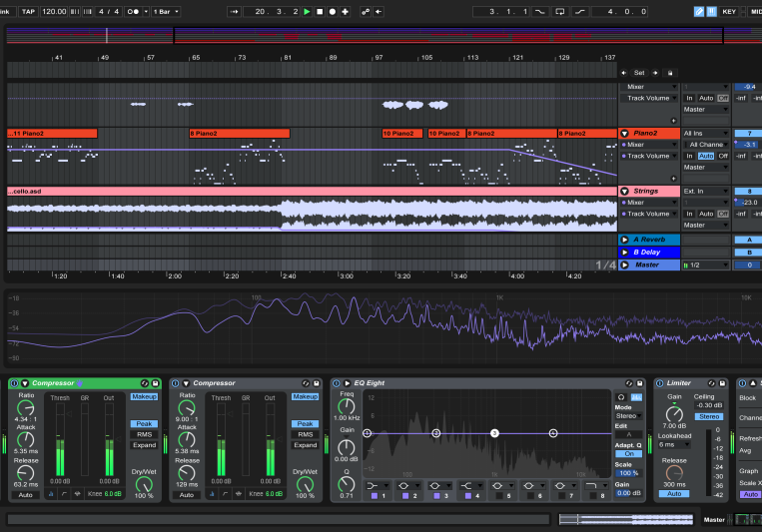Select the 8 Piano2 clip at bar 65
Viewport: 762px width, 532px height.
(240, 133)
